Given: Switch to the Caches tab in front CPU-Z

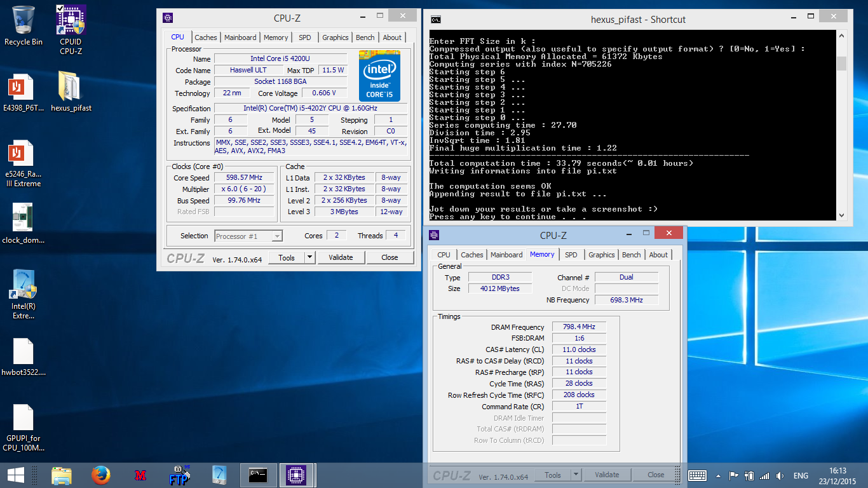Looking at the screenshot, I should coord(206,37).
